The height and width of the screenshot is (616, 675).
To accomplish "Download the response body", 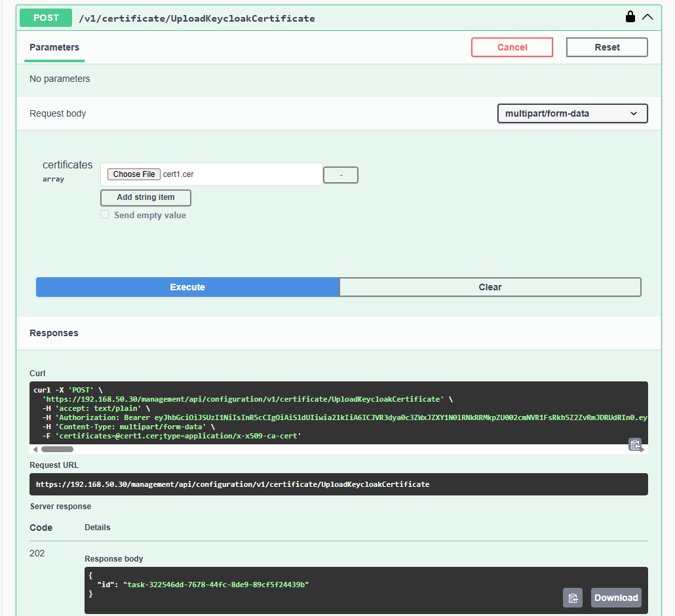I will click(615, 598).
